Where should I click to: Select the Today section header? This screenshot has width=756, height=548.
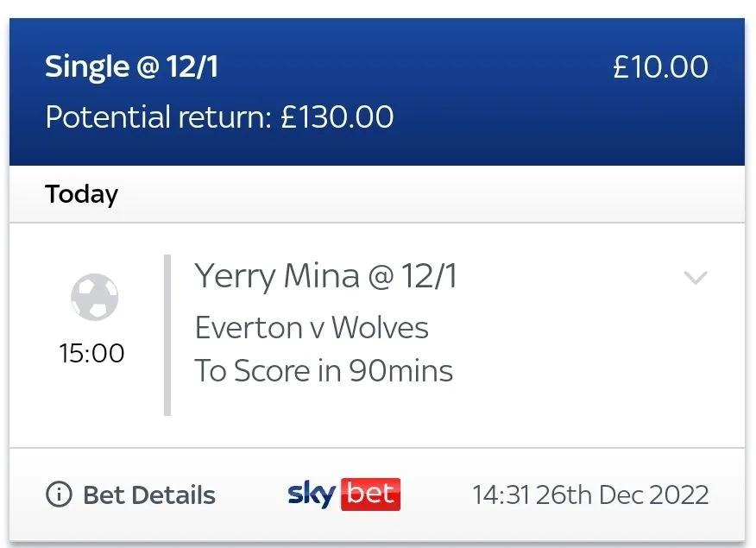[81, 194]
